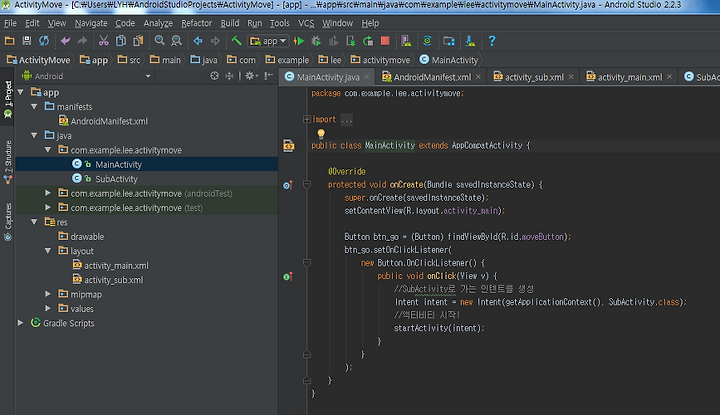The width and height of the screenshot is (720, 415).
Task: Select AndroidManifest.xml in project tree
Action: (109, 121)
